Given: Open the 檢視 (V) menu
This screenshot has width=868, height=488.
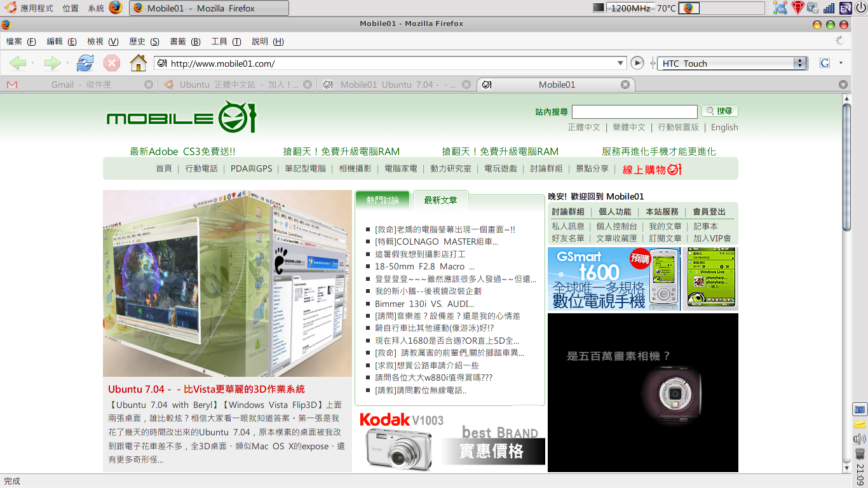Looking at the screenshot, I should [x=103, y=41].
